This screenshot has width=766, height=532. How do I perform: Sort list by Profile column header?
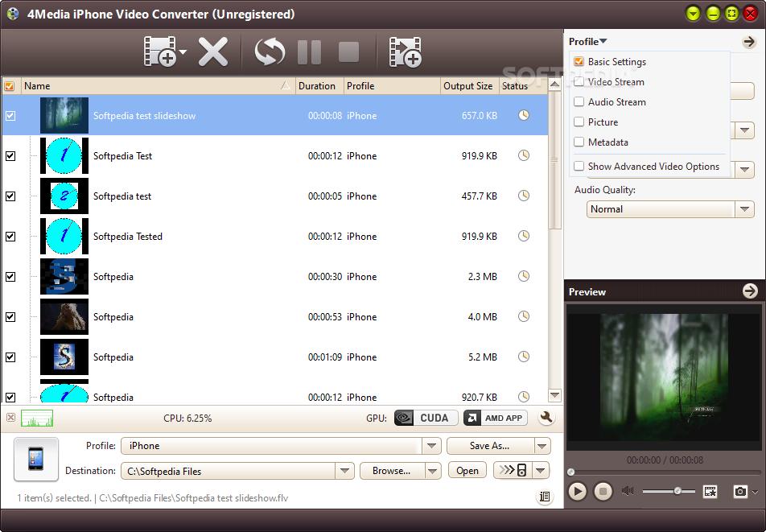(392, 86)
